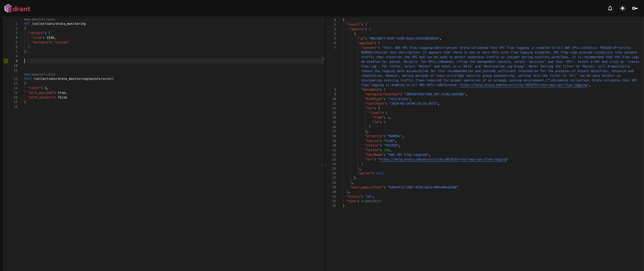This screenshot has width=644, height=271.
Task: Run the POST points/scroll request
Action: point(27,75)
